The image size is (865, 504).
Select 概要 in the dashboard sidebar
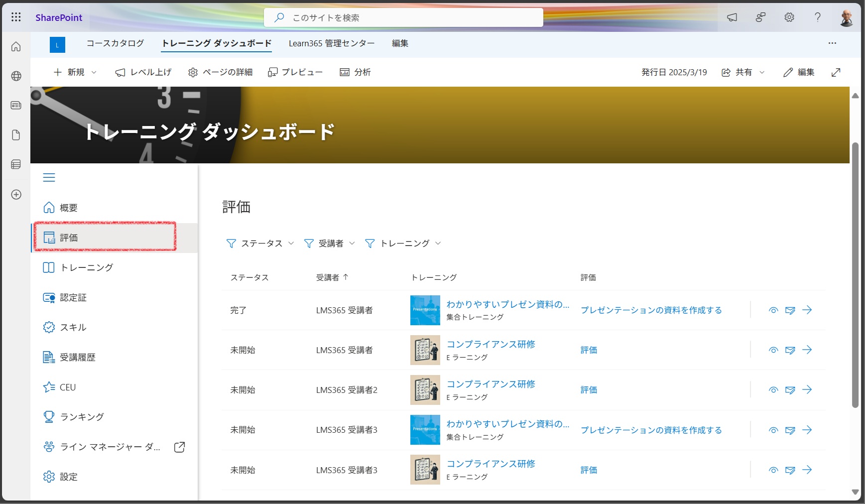coord(114,208)
